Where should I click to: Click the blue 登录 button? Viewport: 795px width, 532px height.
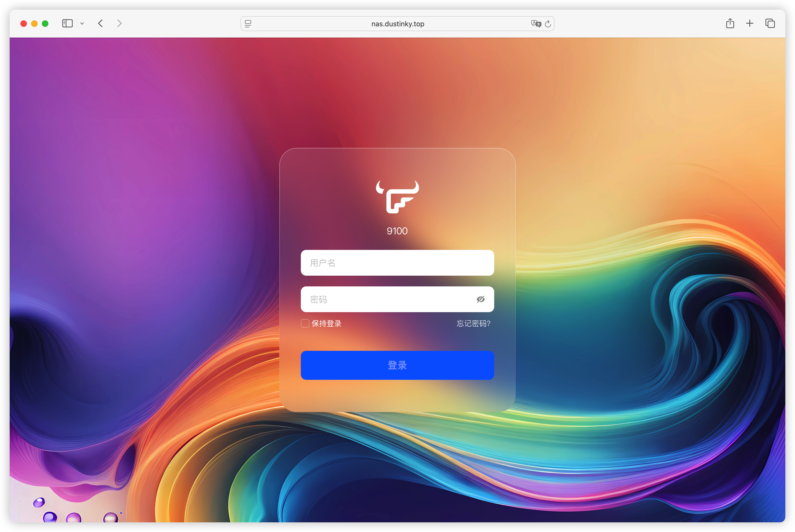[397, 365]
